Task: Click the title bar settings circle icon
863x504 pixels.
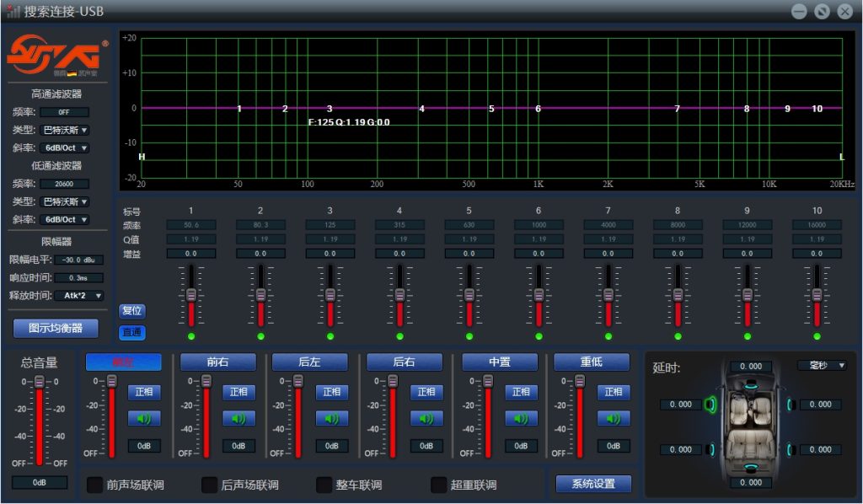Action: click(x=822, y=11)
